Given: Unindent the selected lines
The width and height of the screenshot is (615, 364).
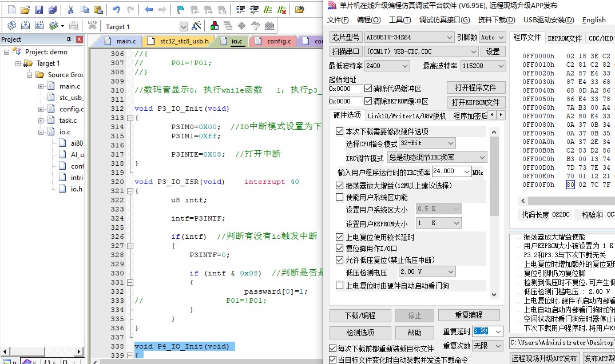Looking at the screenshot, I should (254, 9).
